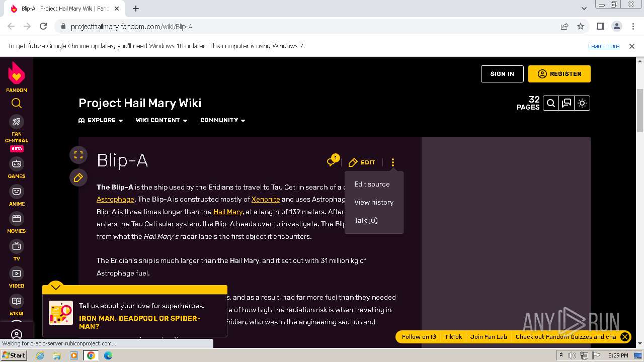Dismiss the Chrome update notification bar
The image size is (644, 362).
click(632, 46)
